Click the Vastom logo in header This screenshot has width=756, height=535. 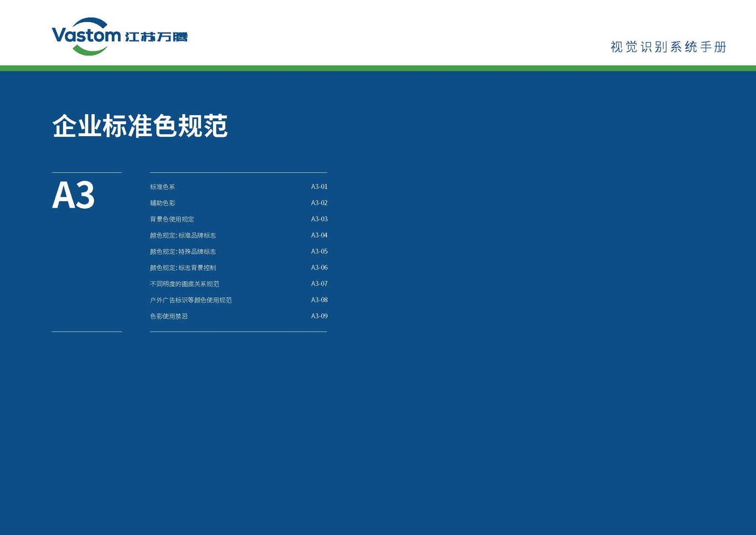pos(86,36)
